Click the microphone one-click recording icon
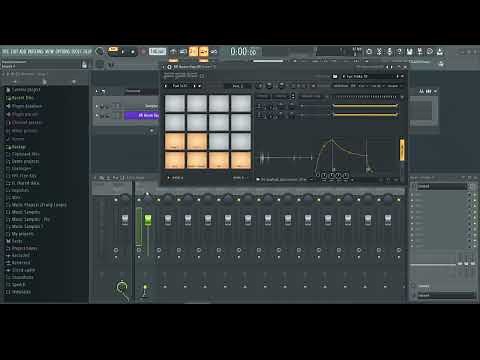 (389, 52)
